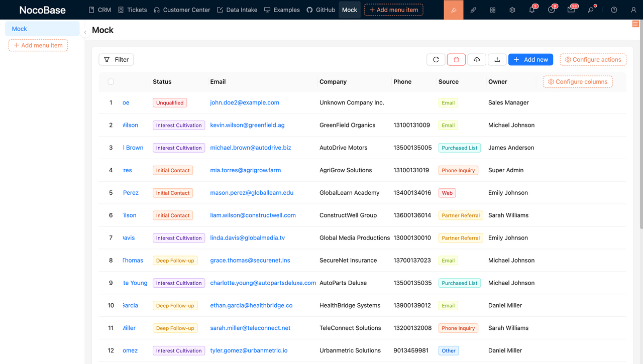The image size is (643, 364).
Task: Collapse the sidebar with the chevron handle
Action: tap(85, 32)
